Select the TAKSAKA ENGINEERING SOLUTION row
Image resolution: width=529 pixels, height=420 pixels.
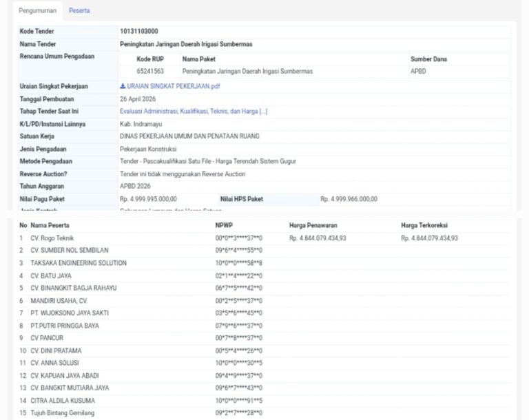pos(264,263)
